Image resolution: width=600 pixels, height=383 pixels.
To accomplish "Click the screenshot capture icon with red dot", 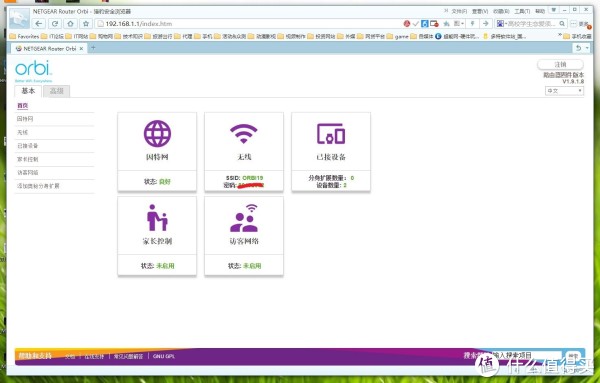I will coord(434,24).
